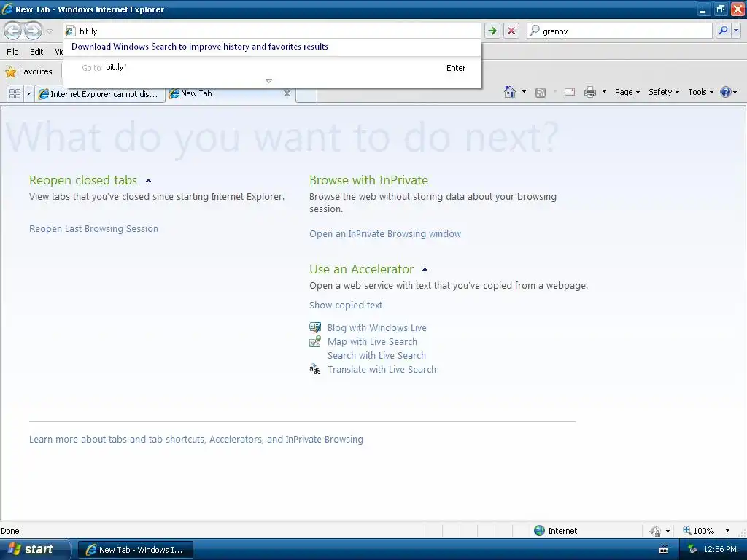Click the Help question mark icon

[725, 92]
